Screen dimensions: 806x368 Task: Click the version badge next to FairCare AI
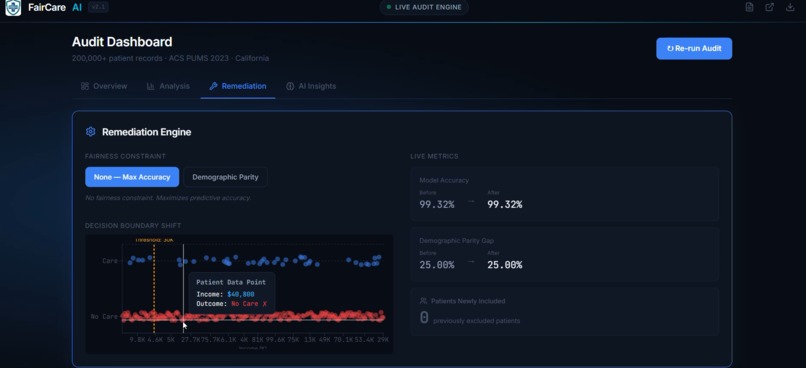[x=98, y=7]
